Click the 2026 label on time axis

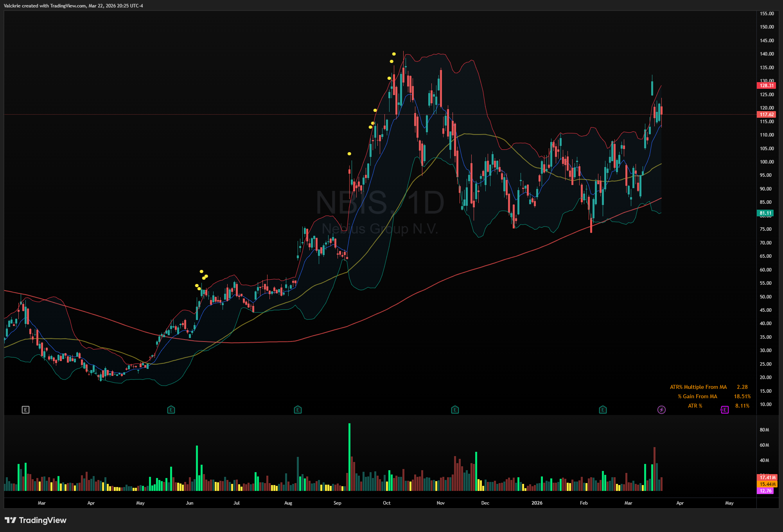[x=537, y=503]
